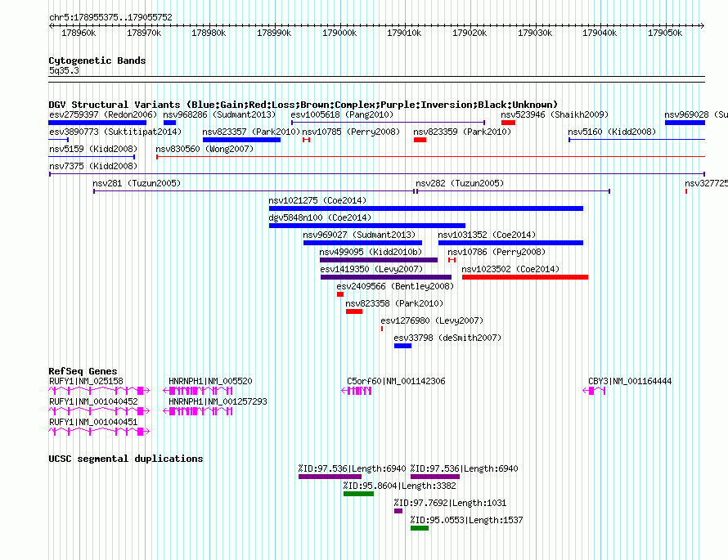Click the nsv830560 (Wong2007) label
The width and height of the screenshot is (728, 560).
[204, 149]
